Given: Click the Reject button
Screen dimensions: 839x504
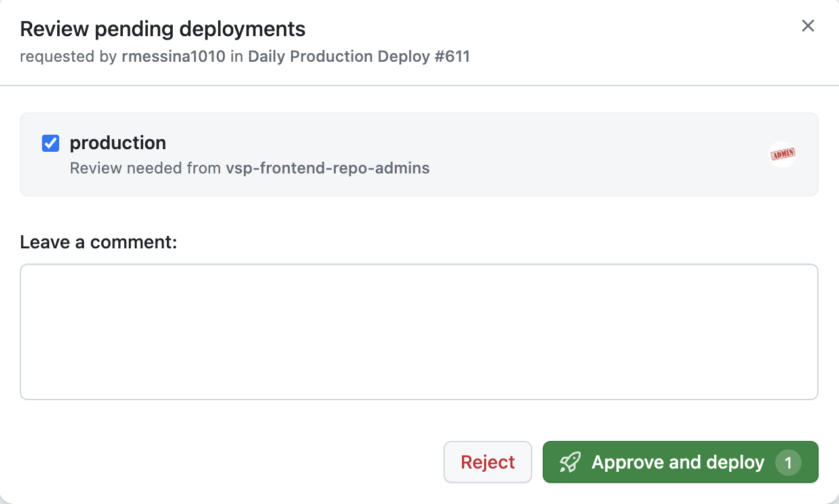Looking at the screenshot, I should click(x=488, y=462).
